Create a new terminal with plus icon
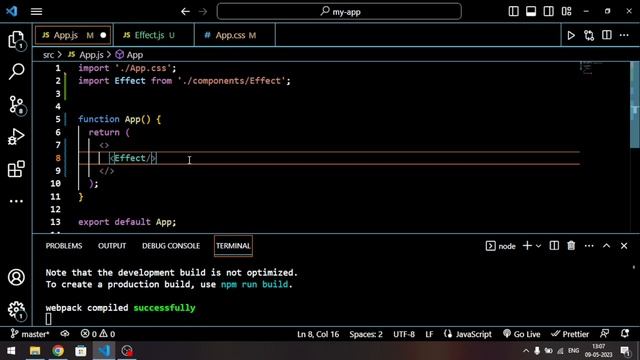Viewport: 640px width, 360px height. click(527, 246)
